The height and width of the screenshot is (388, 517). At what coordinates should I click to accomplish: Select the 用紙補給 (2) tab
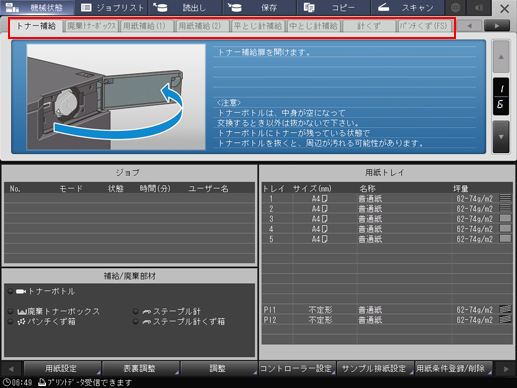pos(202,26)
